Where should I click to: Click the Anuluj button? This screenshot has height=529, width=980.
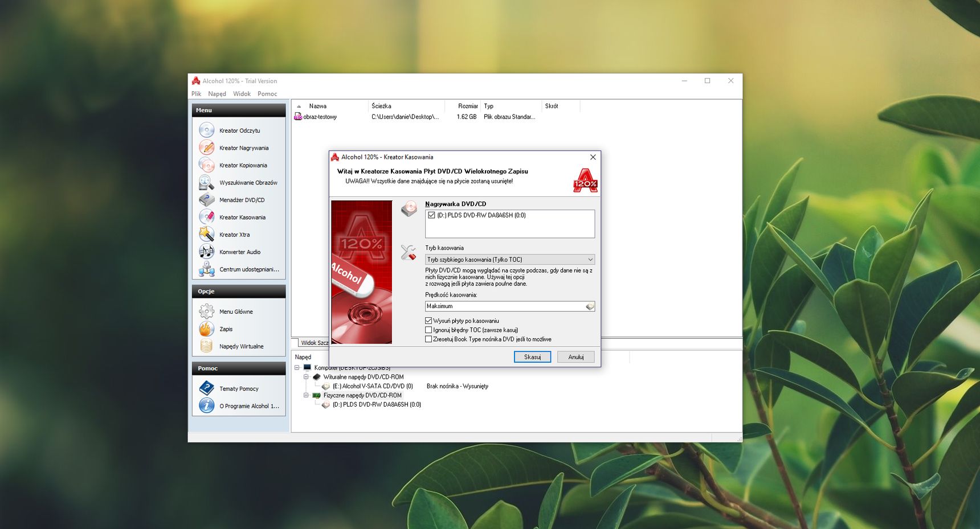(576, 357)
